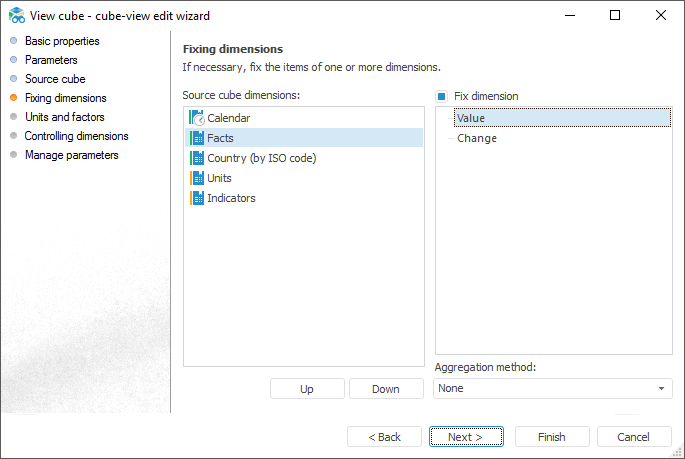
Task: Click the Basic properties step bullet
Action: pyautogui.click(x=13, y=41)
